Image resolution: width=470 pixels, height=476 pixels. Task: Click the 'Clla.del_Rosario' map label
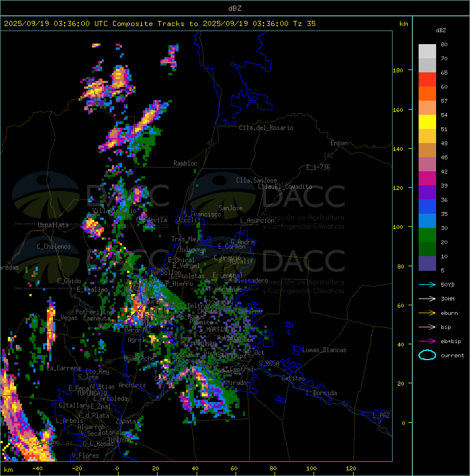point(266,128)
